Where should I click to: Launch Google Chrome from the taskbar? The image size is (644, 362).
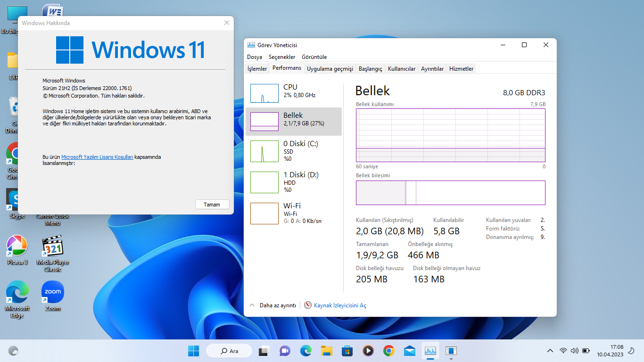389,351
